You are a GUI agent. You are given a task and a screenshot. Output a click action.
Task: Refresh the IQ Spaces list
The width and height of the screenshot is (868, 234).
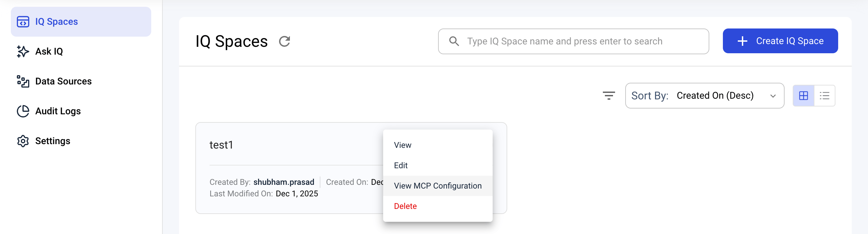pyautogui.click(x=284, y=41)
